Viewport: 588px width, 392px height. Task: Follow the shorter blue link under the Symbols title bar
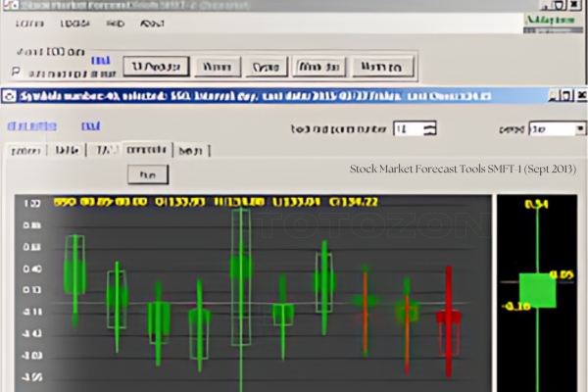91,126
